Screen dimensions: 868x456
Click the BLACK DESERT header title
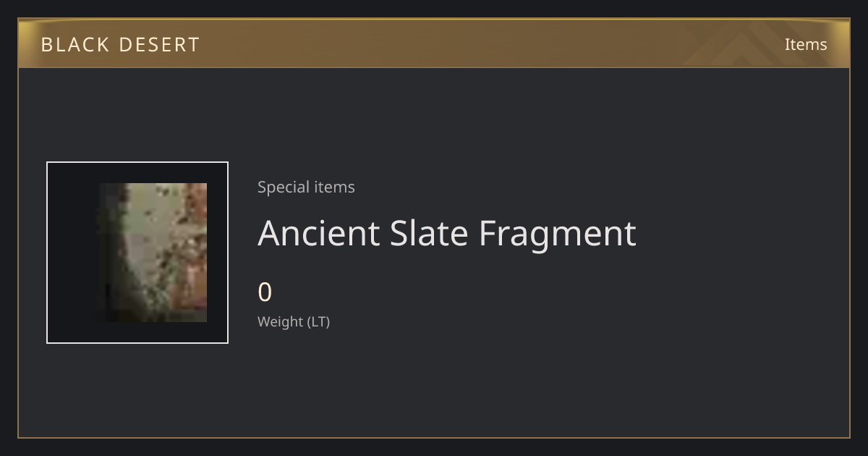tap(120, 45)
